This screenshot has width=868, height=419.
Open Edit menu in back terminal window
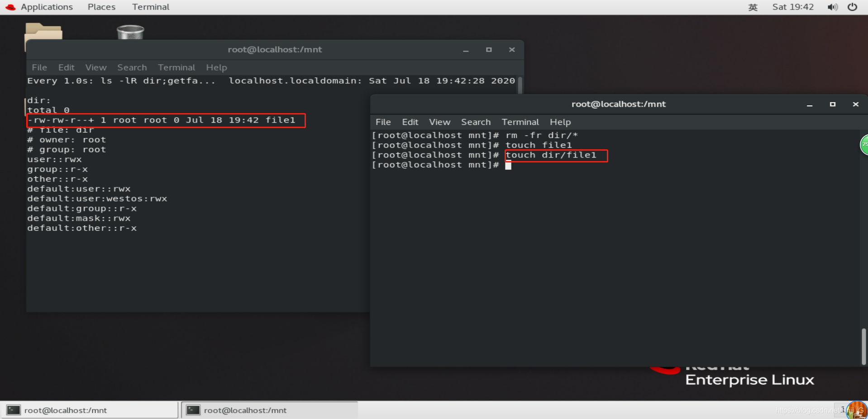coord(66,67)
